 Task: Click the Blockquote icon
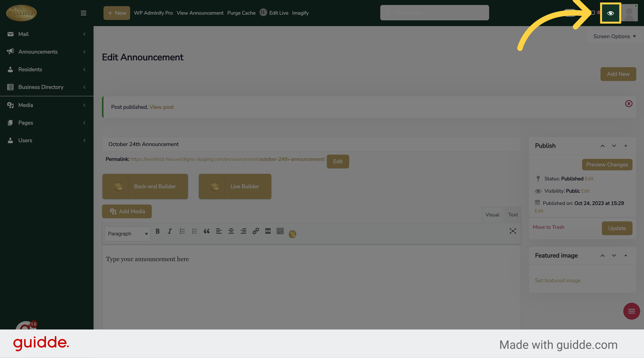pos(206,231)
